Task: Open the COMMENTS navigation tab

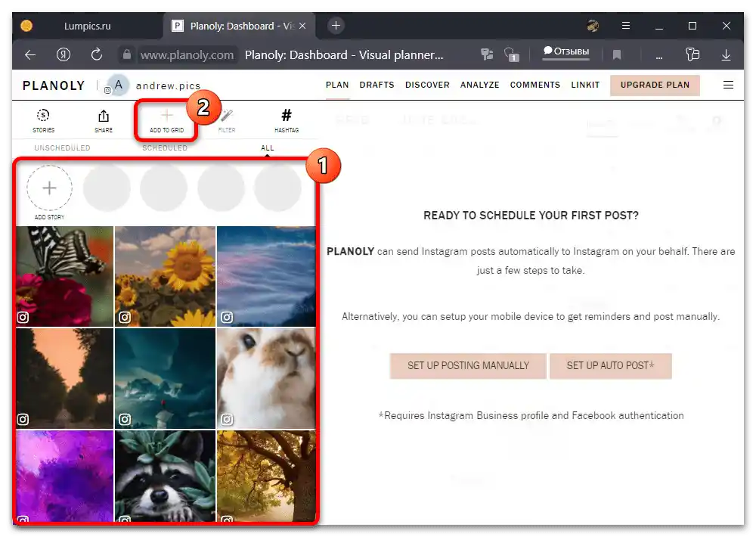Action: (534, 85)
